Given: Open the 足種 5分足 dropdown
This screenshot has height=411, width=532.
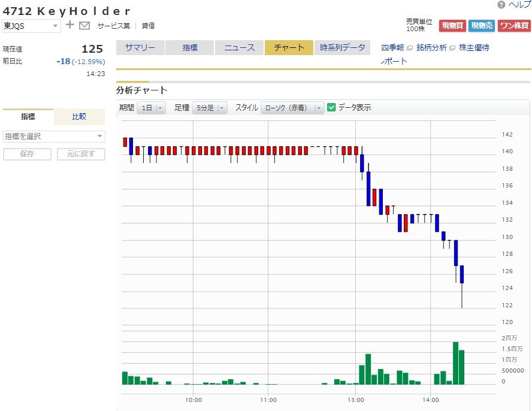Looking at the screenshot, I should click(x=209, y=108).
